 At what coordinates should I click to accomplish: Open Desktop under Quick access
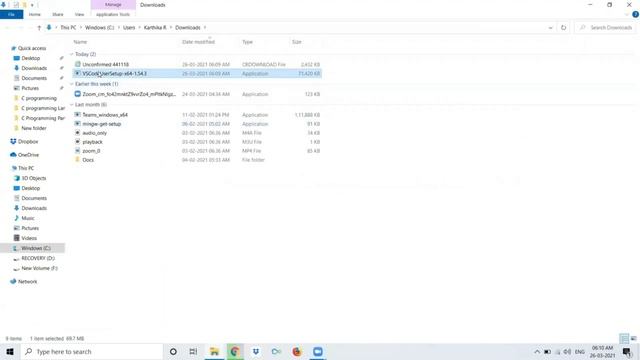(31, 58)
